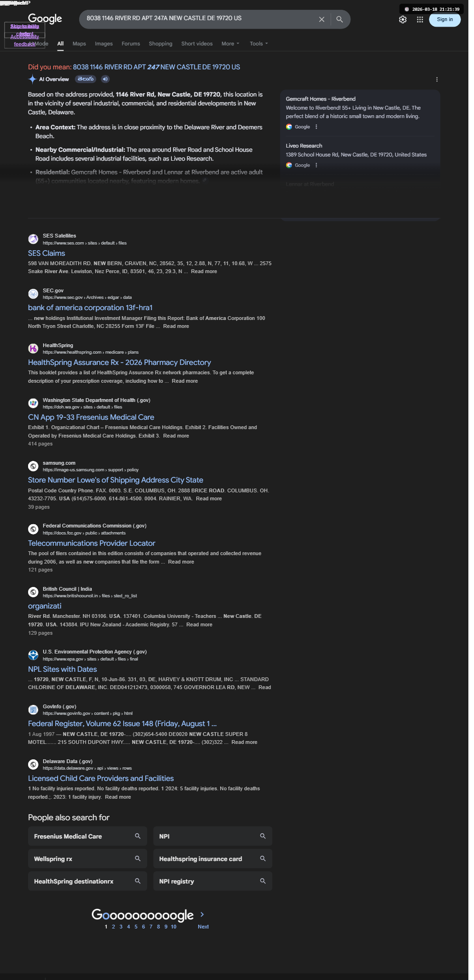Viewport: 474px width, 980px height.
Task: Expand the More search filters dropdown
Action: pyautogui.click(x=230, y=44)
